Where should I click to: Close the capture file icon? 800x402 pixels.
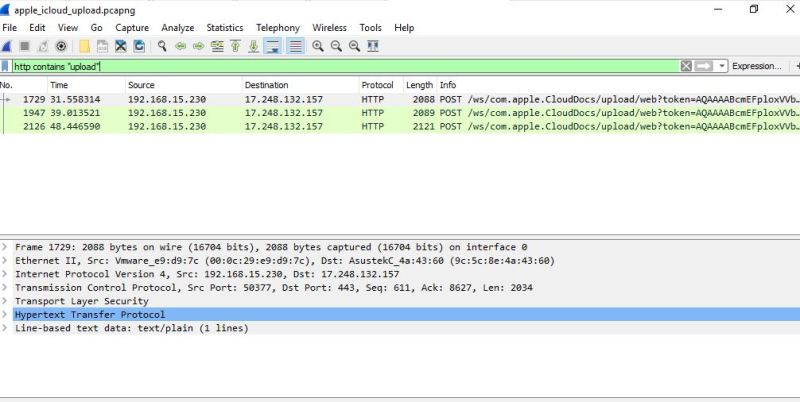[x=120, y=46]
